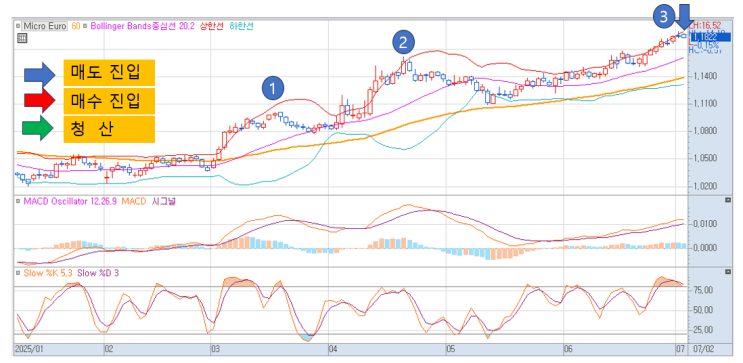Click the 06 month marker on time axis

[568, 349]
